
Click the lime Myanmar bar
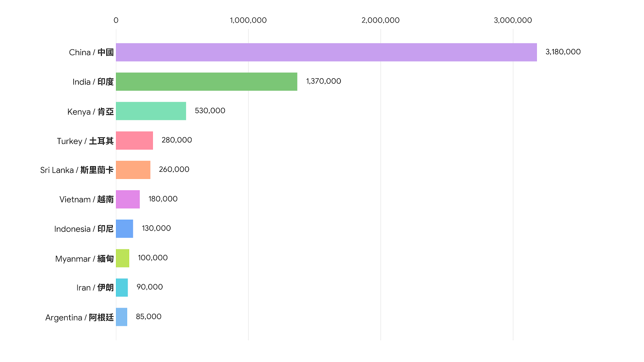tap(123, 258)
